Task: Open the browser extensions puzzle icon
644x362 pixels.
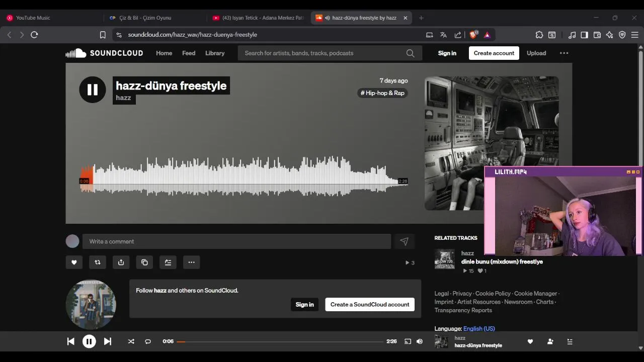Action: [539, 35]
